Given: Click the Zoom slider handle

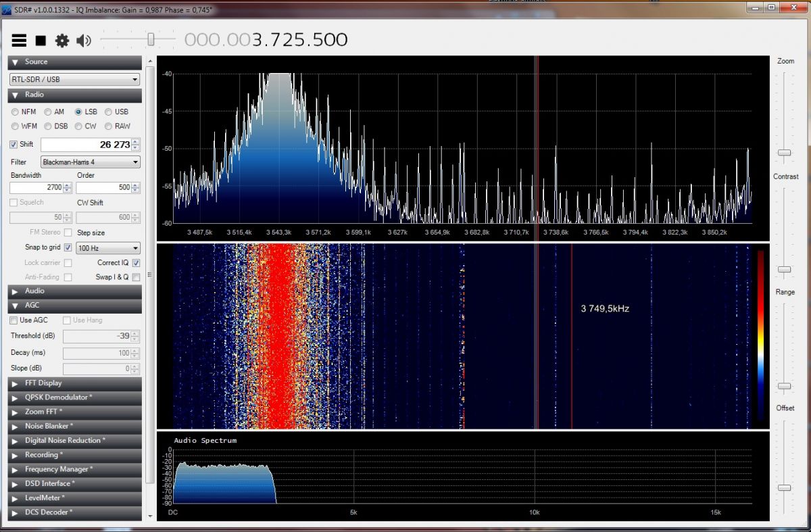Looking at the screenshot, I should click(x=784, y=152).
